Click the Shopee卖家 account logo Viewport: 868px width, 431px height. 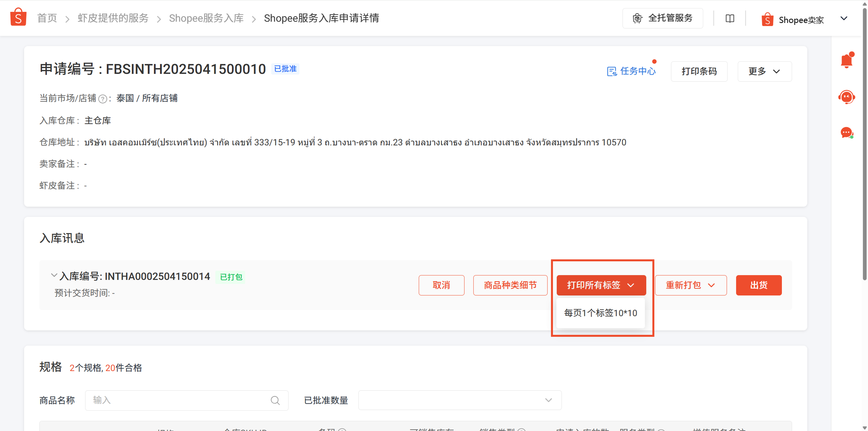click(x=767, y=19)
